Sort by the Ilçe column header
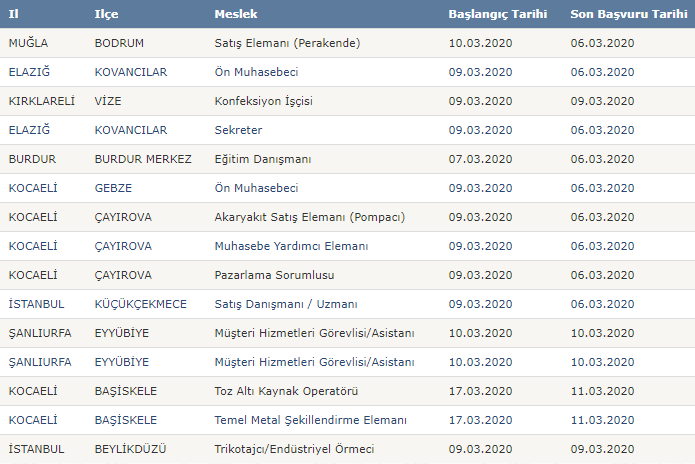This screenshot has height=464, width=695. pos(106,14)
